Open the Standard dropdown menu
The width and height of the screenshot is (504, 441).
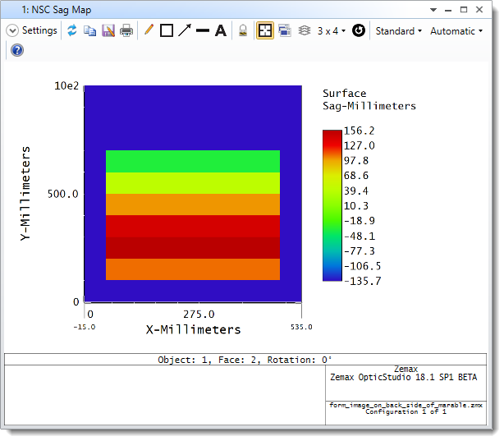pyautogui.click(x=398, y=30)
